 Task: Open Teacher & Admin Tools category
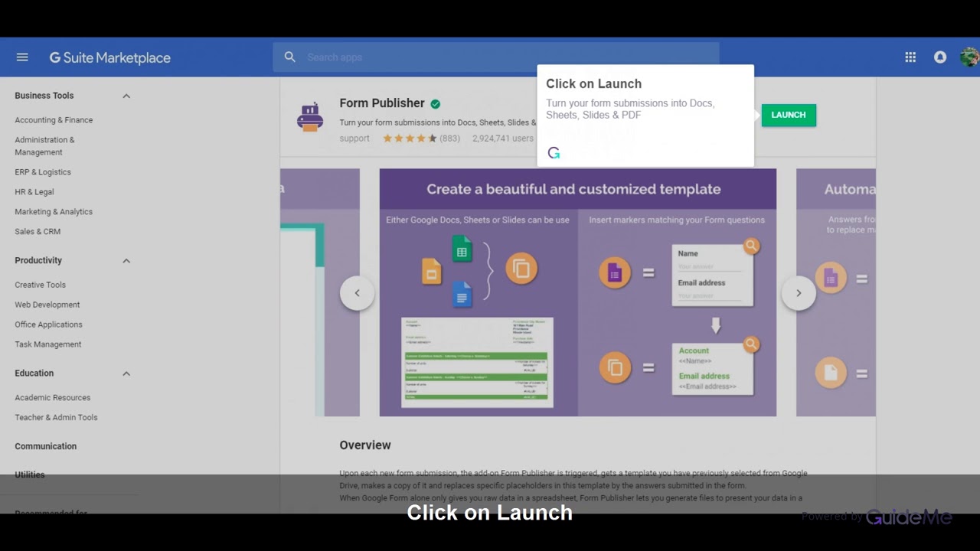56,418
